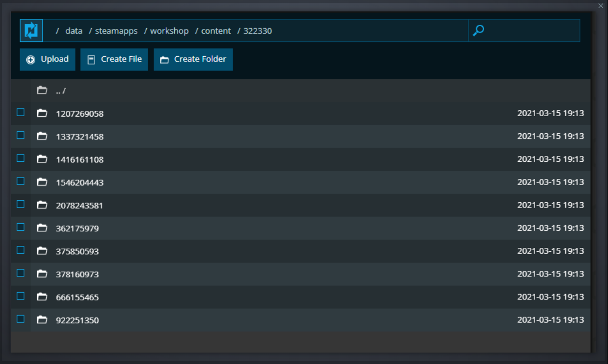Tick the checkbox beside folder 666155465
The image size is (608, 364).
pyautogui.click(x=20, y=296)
